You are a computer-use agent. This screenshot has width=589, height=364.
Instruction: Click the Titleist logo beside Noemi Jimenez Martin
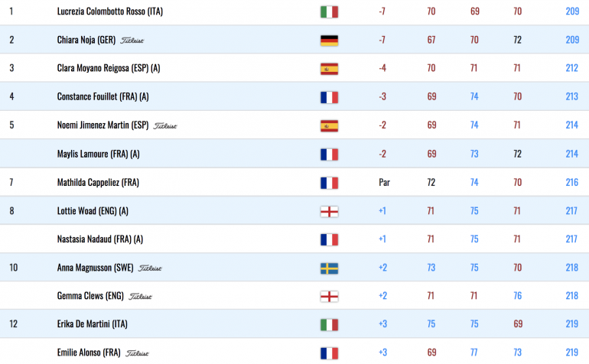[165, 126]
